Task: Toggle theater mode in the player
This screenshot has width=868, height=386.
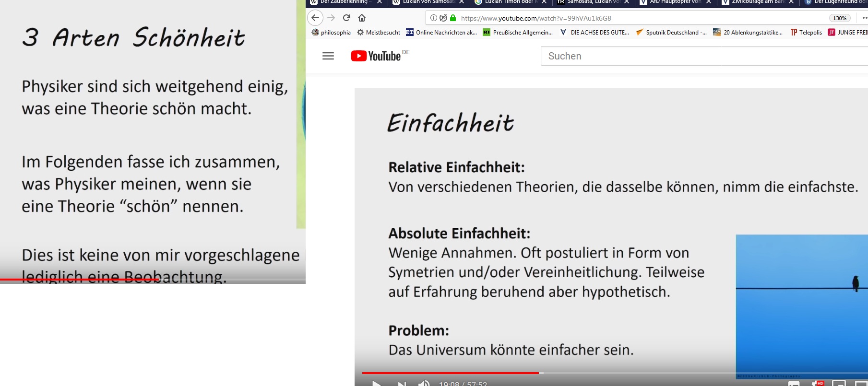Action: tap(861, 384)
